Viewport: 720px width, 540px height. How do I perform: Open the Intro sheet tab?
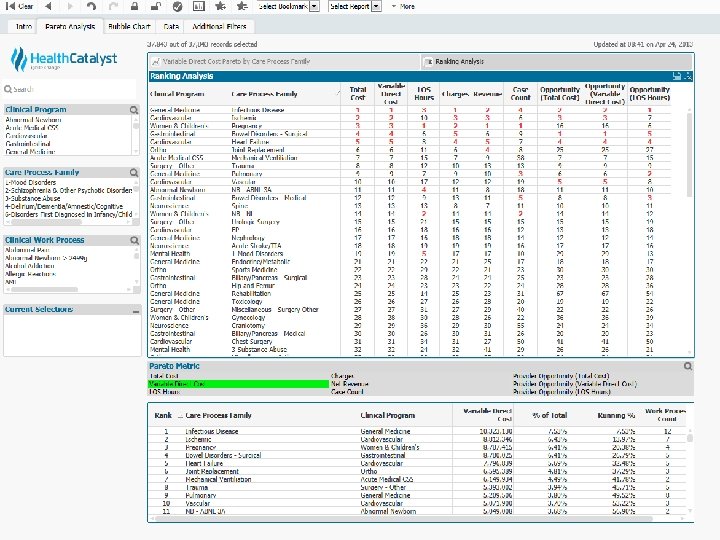tap(23, 27)
